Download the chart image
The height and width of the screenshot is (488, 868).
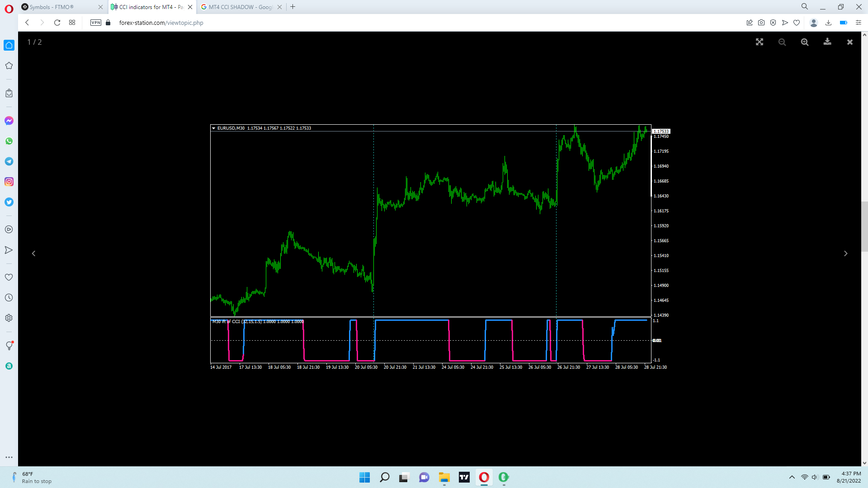tap(827, 42)
